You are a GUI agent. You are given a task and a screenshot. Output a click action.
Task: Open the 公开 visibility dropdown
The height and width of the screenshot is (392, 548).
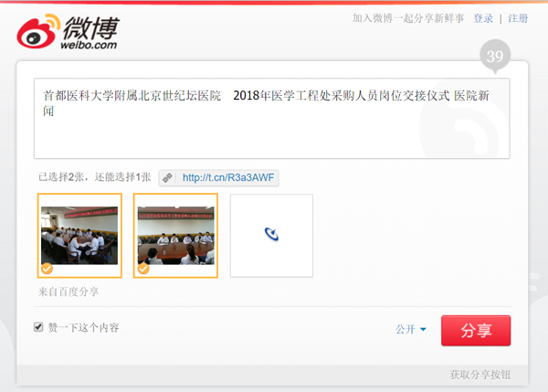tap(411, 329)
